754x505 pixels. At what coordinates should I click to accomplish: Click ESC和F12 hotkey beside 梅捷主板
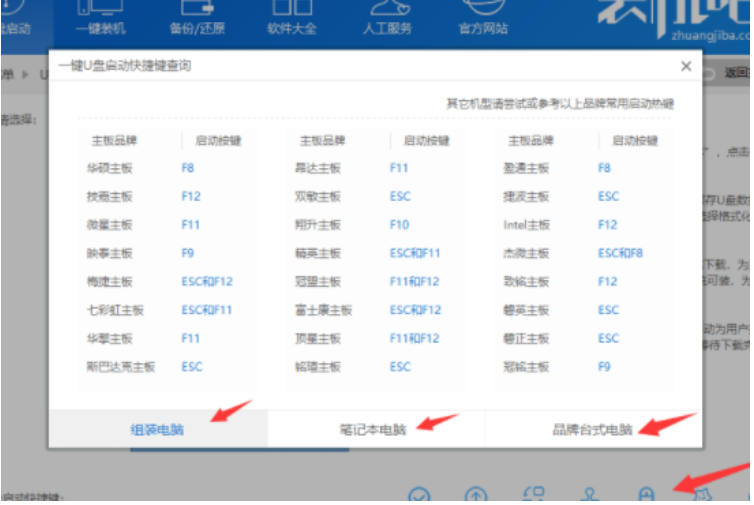[x=207, y=281]
